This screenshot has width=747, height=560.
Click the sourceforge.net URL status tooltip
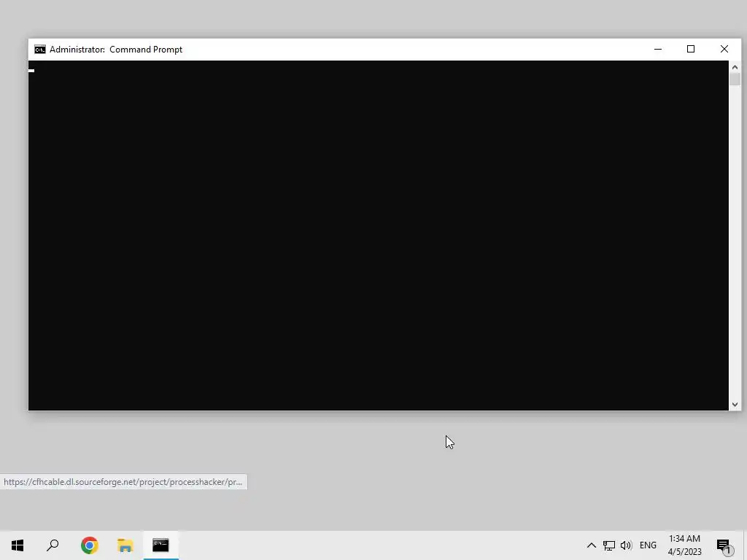pos(123,482)
